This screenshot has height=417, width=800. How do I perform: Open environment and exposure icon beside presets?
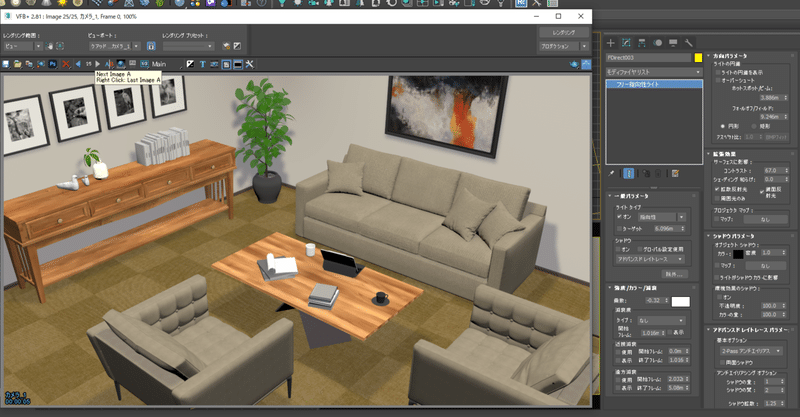[237, 46]
